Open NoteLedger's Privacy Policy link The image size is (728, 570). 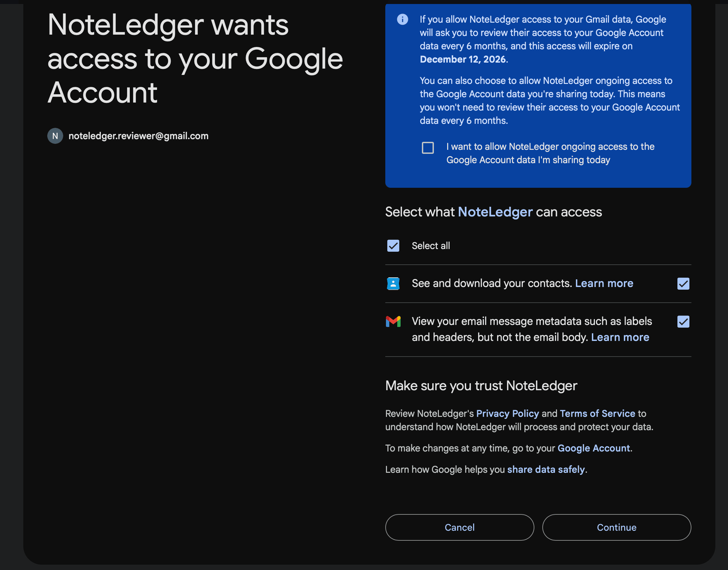(507, 414)
